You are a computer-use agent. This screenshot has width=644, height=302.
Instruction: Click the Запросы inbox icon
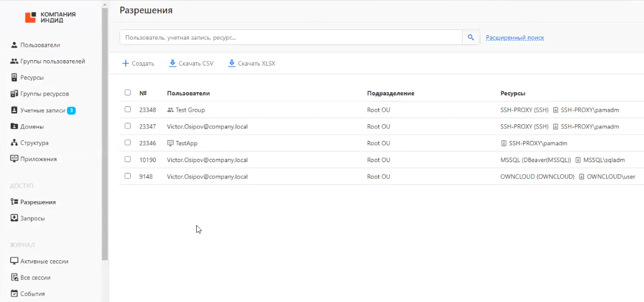coord(15,218)
